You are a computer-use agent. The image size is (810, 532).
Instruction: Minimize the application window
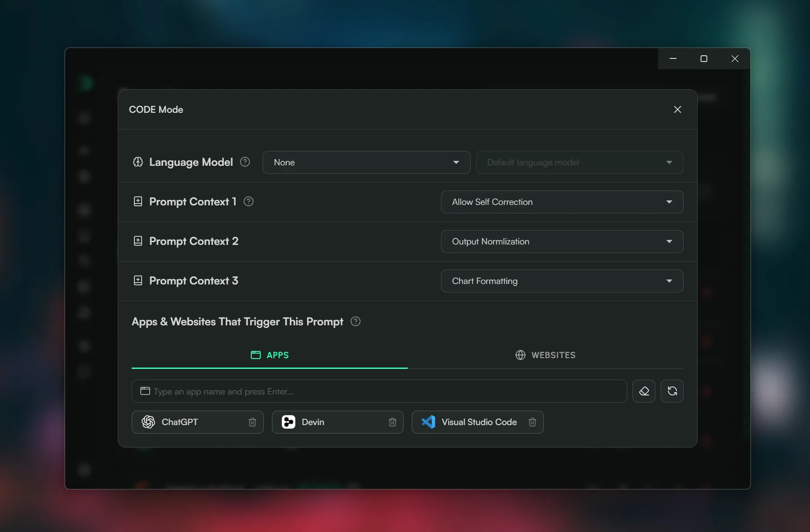coord(673,58)
